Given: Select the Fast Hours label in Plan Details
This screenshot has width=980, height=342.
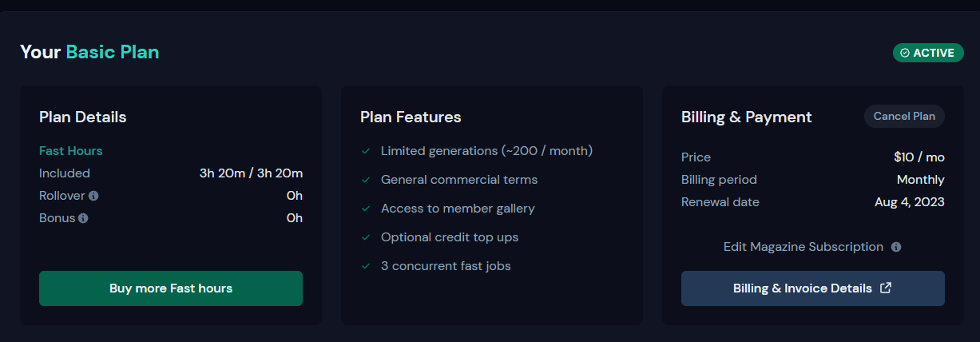Looking at the screenshot, I should [x=71, y=151].
